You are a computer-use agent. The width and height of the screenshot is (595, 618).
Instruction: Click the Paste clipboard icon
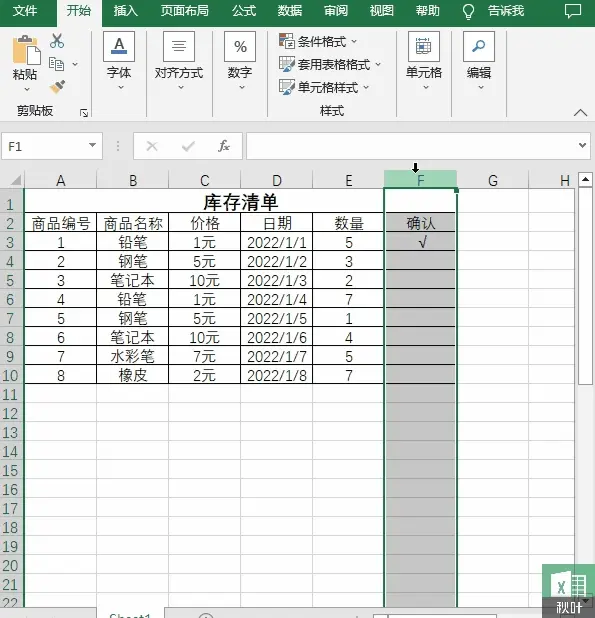pos(26,50)
